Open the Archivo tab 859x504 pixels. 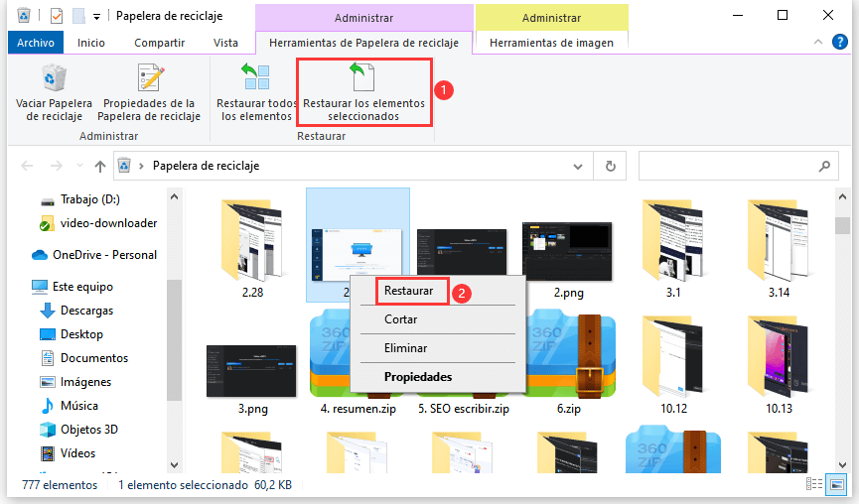(36, 43)
